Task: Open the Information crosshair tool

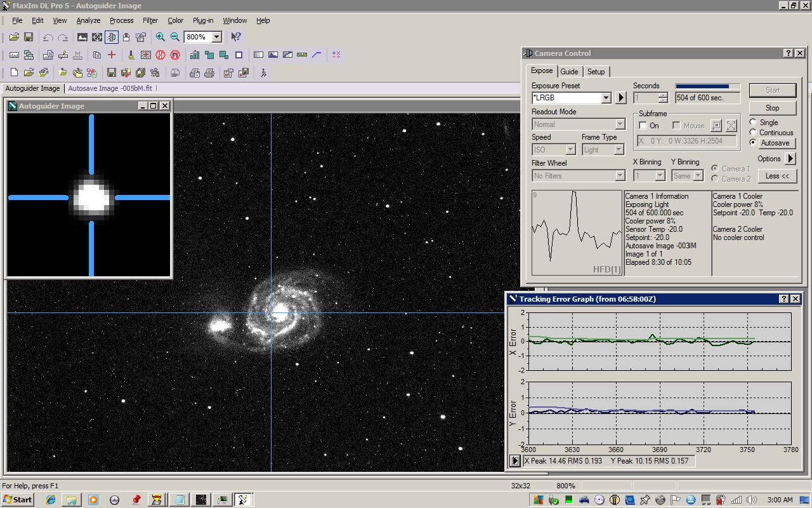Action: 97,37
